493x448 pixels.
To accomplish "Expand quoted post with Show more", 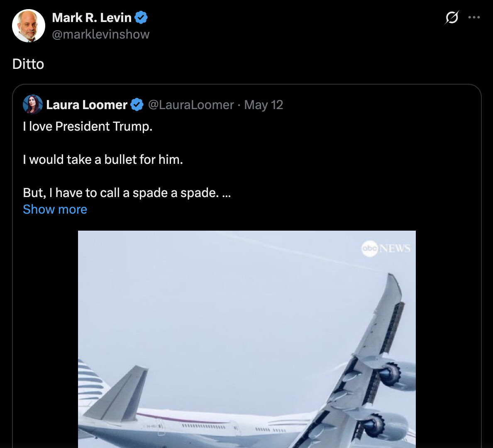I will [55, 209].
